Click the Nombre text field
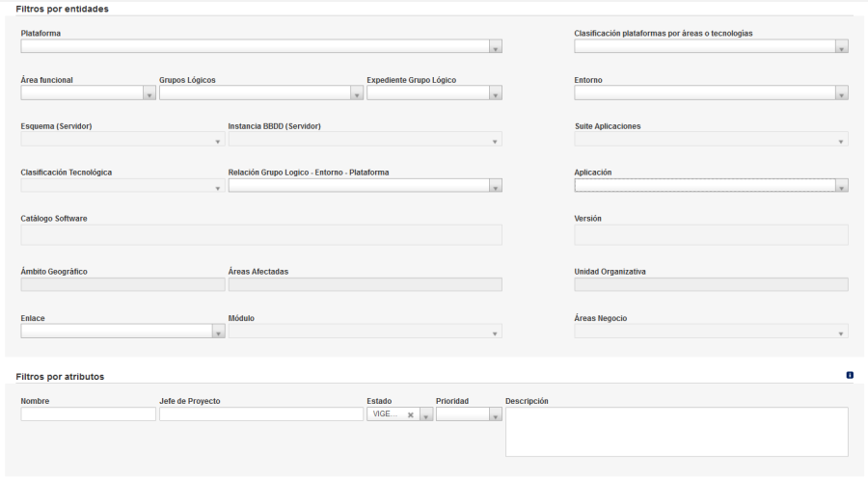868x479 pixels. coord(89,414)
